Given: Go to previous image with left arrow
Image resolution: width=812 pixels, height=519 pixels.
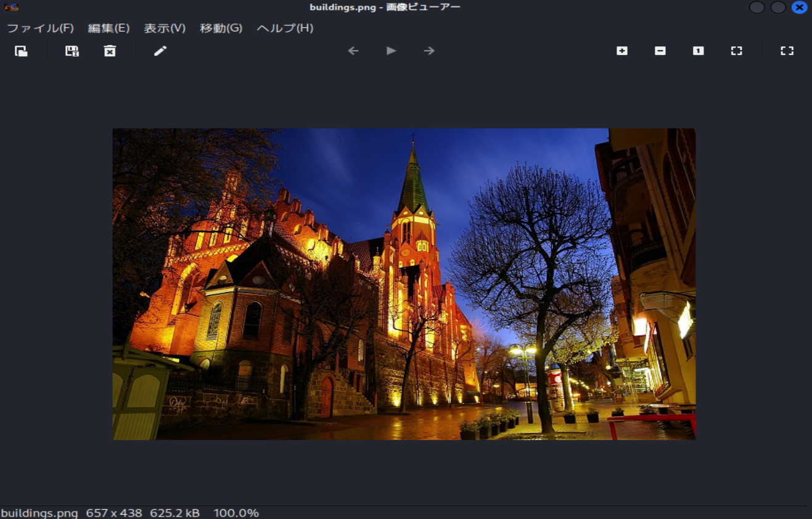Looking at the screenshot, I should coord(353,51).
